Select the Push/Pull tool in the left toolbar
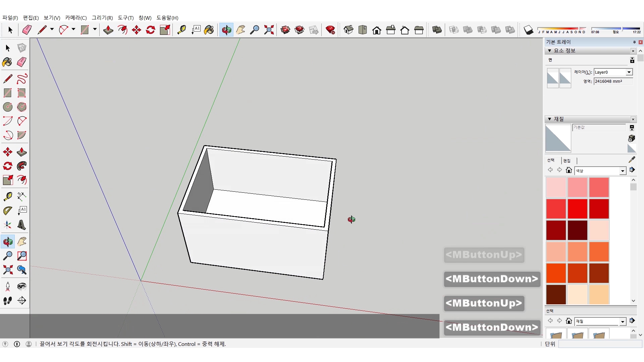Viewport: 644px width, 362px height. 22,152
